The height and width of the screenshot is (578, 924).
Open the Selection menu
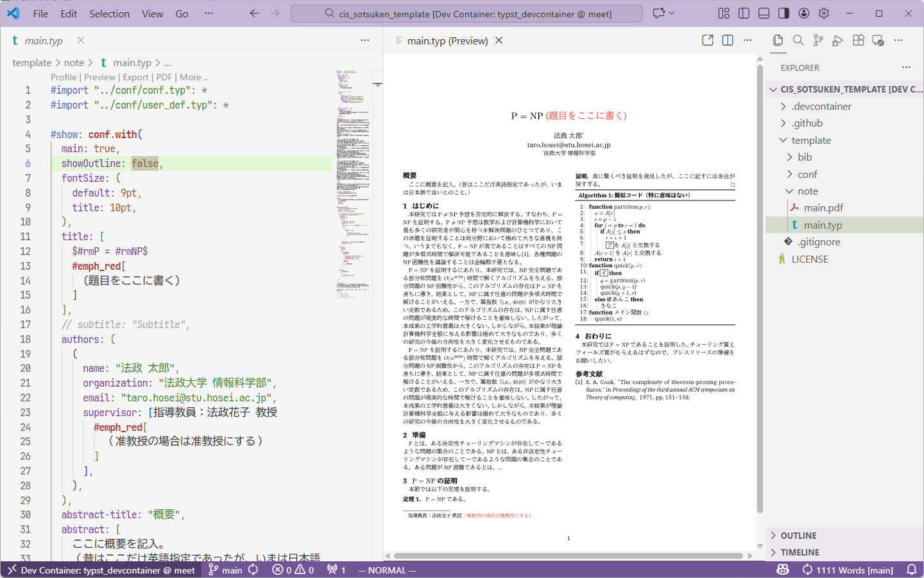point(109,13)
